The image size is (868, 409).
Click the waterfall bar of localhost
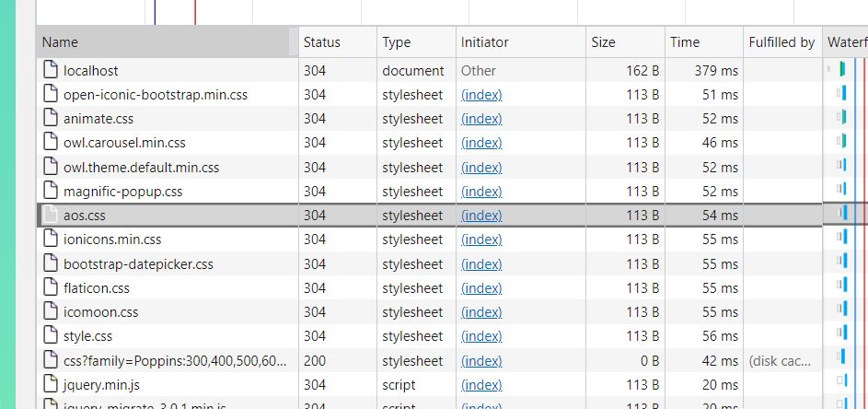point(842,69)
